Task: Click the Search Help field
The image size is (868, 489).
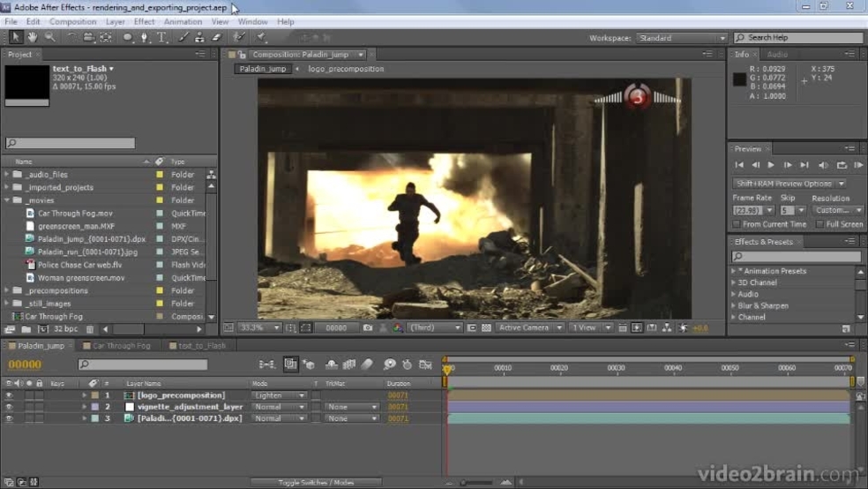Action: pos(798,38)
